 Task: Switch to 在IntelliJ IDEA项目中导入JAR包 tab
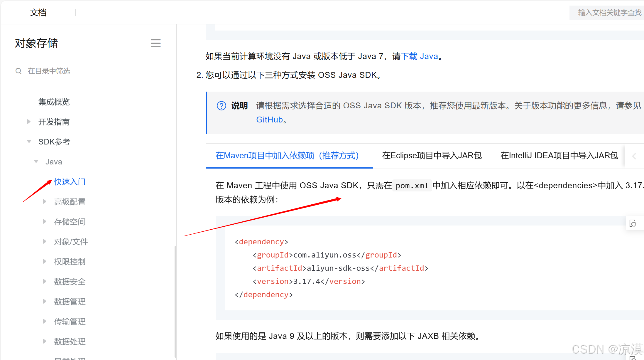click(x=559, y=156)
